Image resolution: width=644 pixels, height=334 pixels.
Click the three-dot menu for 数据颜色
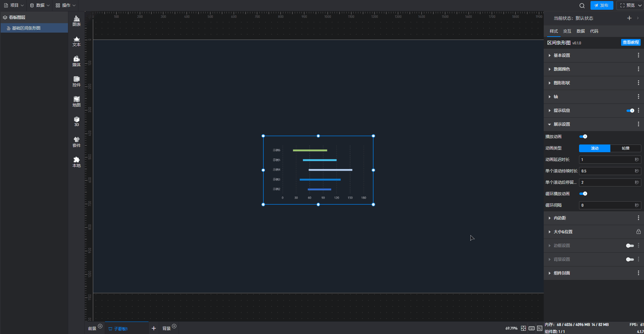pyautogui.click(x=638, y=69)
